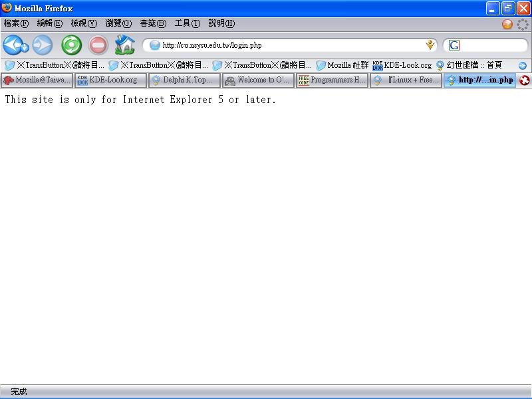Image resolution: width=532 pixels, height=399 pixels.
Task: Click the Internet Explorer 5 message text
Action: [x=140, y=99]
